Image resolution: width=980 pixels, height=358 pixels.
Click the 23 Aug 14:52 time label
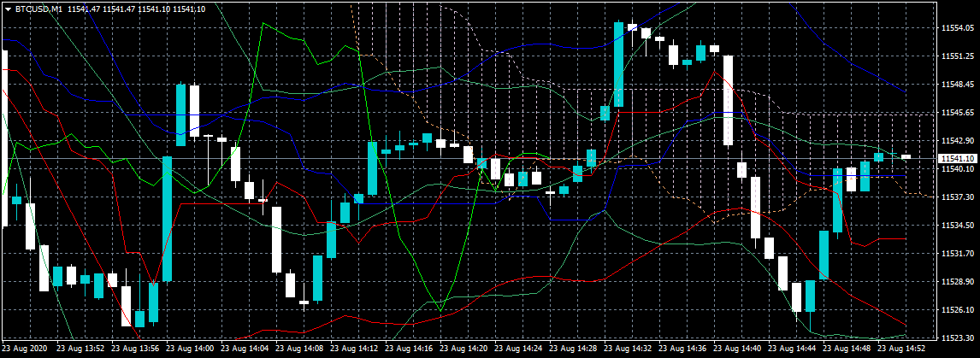901,348
